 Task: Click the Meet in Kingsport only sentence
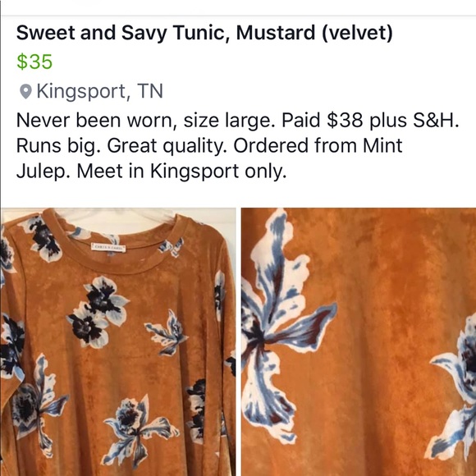coord(181,171)
